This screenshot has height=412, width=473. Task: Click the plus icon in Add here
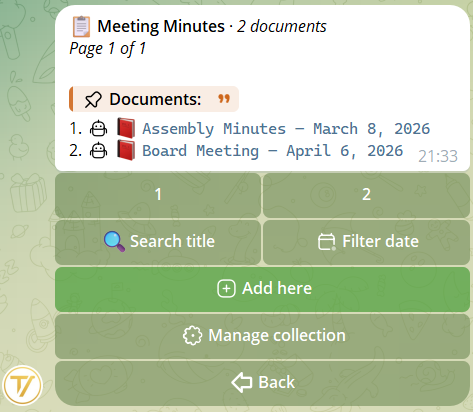pyautogui.click(x=226, y=288)
